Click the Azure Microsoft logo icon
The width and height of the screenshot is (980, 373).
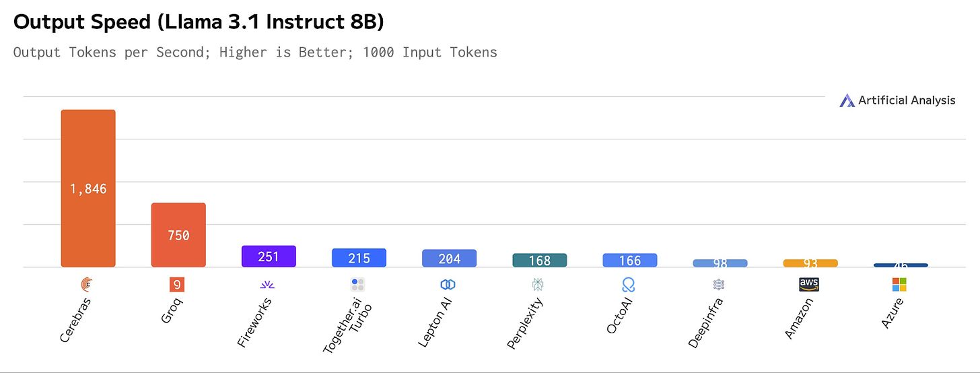899,285
